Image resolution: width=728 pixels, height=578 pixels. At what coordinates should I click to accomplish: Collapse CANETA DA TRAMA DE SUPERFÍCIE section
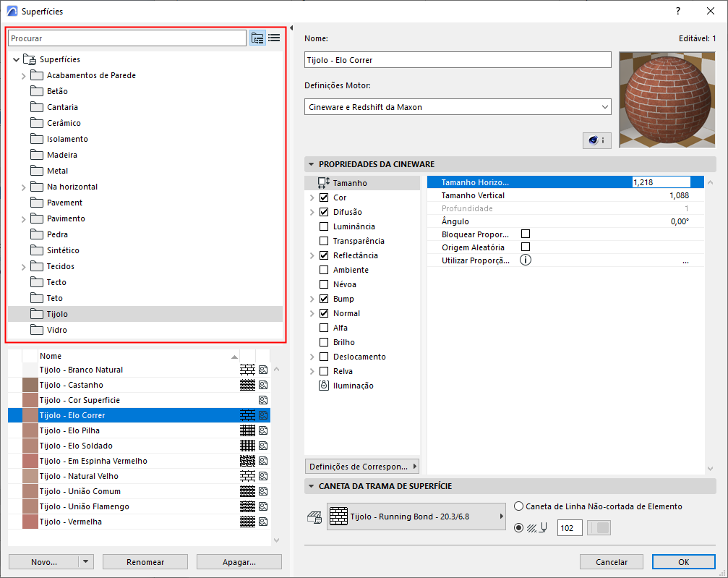tap(312, 486)
